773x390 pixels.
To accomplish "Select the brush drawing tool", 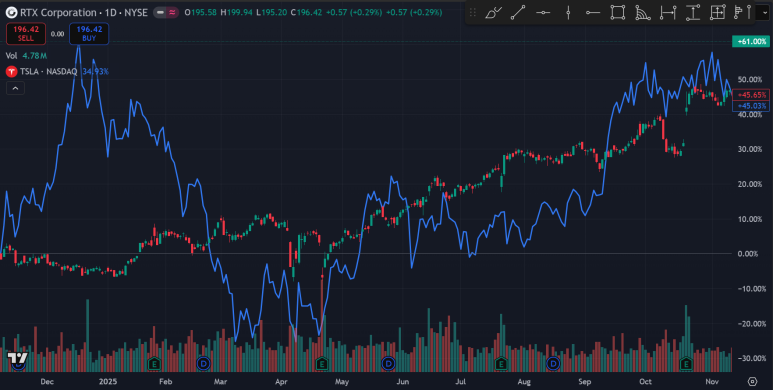I will [493, 12].
